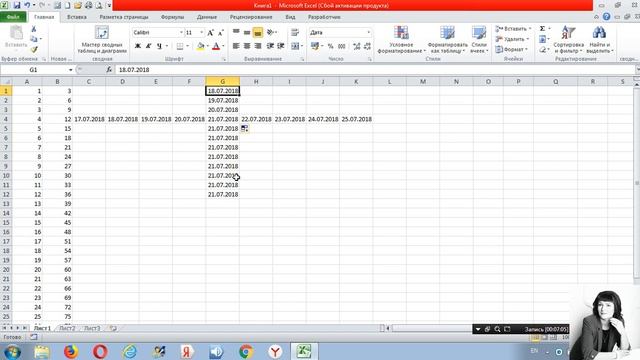
Task: Apply thousands separator format (000)
Action: coord(342,46)
